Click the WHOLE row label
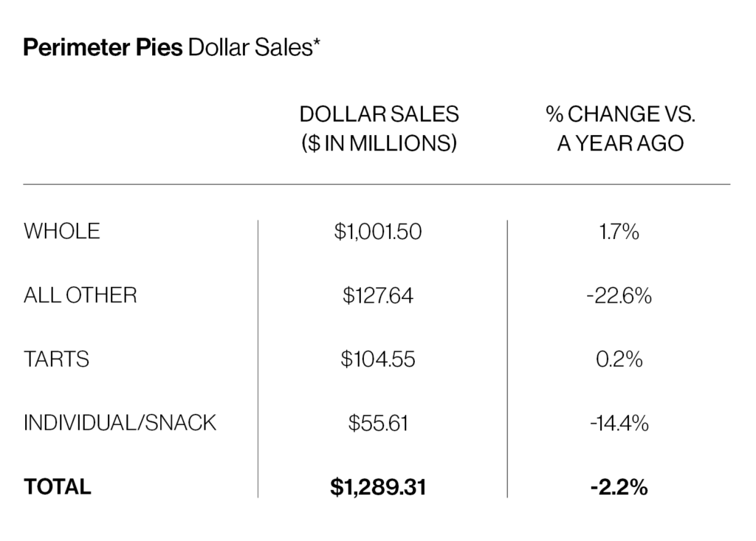 click(x=62, y=231)
